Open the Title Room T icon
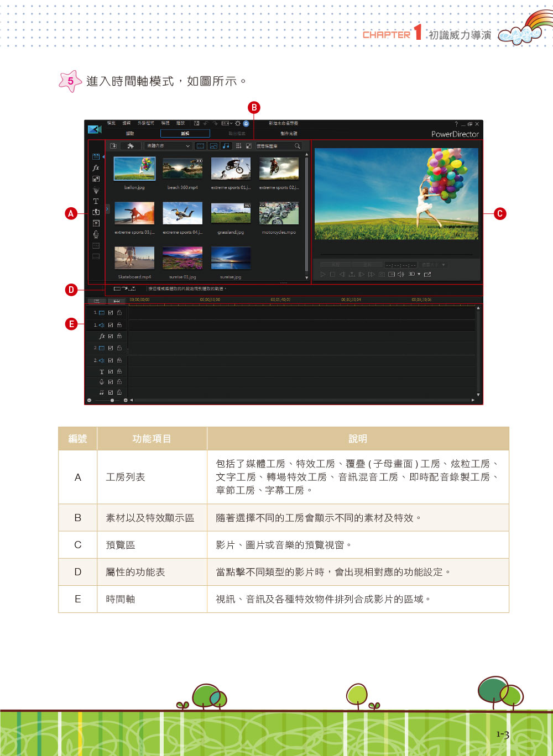The image size is (553, 756). click(x=96, y=201)
